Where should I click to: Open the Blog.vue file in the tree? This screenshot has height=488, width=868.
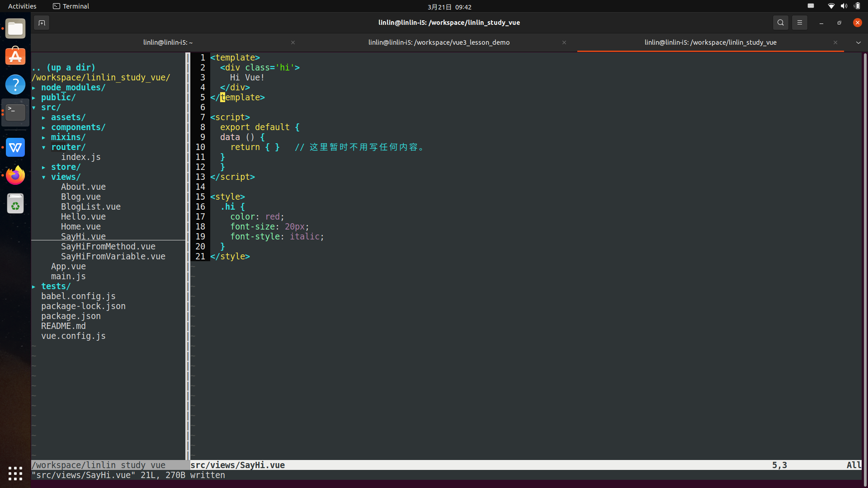pyautogui.click(x=81, y=197)
